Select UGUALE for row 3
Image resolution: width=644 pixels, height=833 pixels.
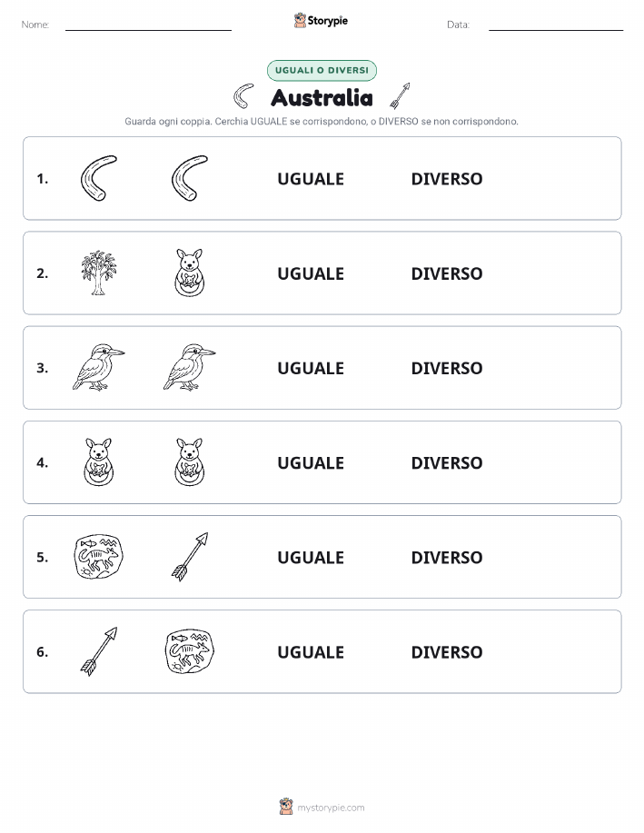[311, 368]
